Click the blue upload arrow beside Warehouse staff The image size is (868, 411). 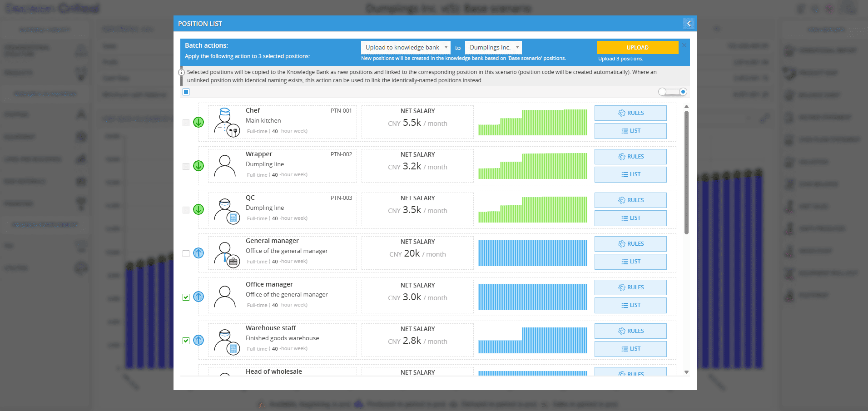click(198, 340)
